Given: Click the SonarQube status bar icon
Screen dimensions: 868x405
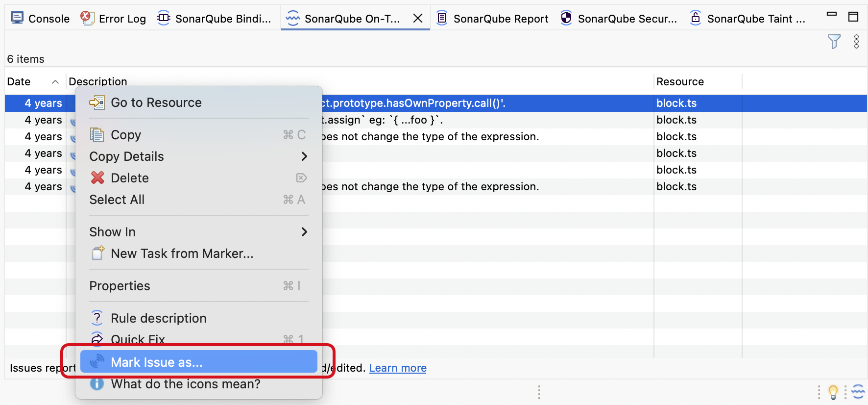Looking at the screenshot, I should (x=858, y=392).
